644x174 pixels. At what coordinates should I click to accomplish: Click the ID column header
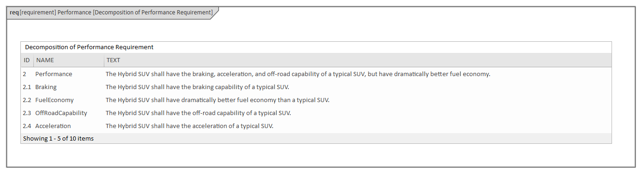(x=27, y=60)
